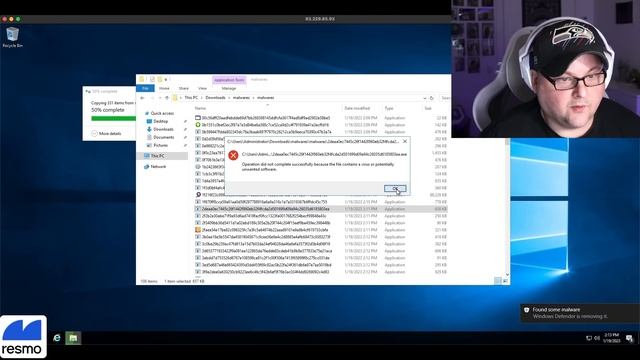Select Pictures in the navigation pane
This screenshot has height=360, width=640.
tap(160, 145)
